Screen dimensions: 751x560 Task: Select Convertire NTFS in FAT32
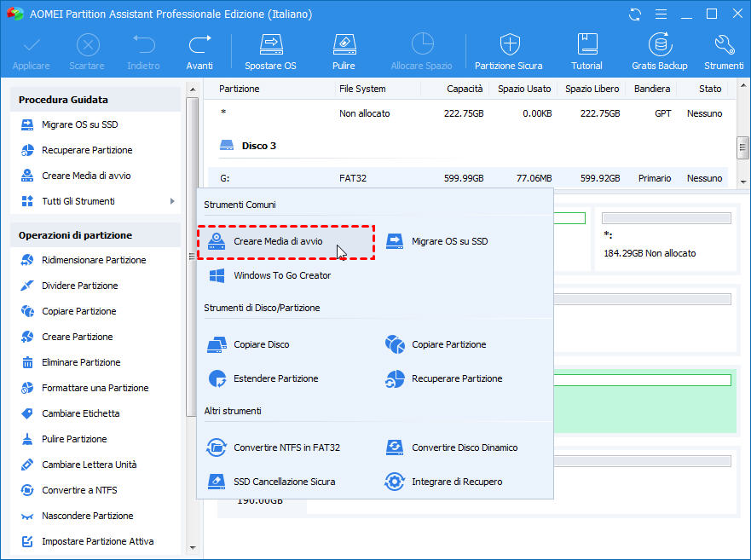286,447
